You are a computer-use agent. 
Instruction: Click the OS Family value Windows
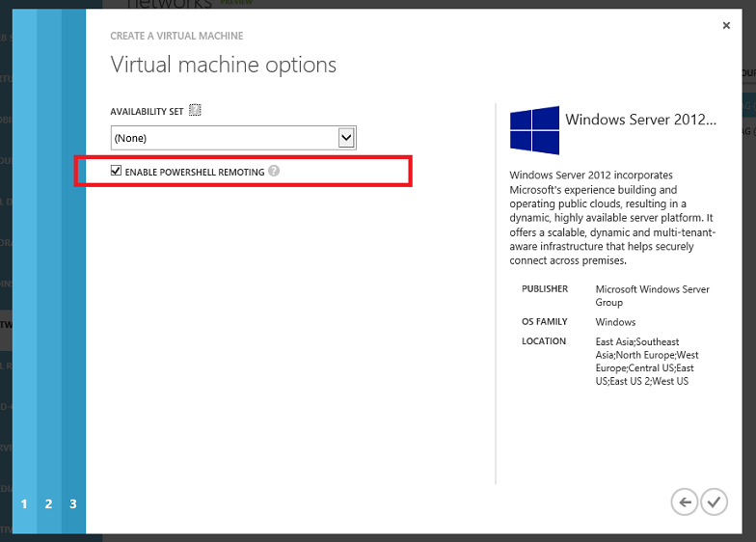615,322
